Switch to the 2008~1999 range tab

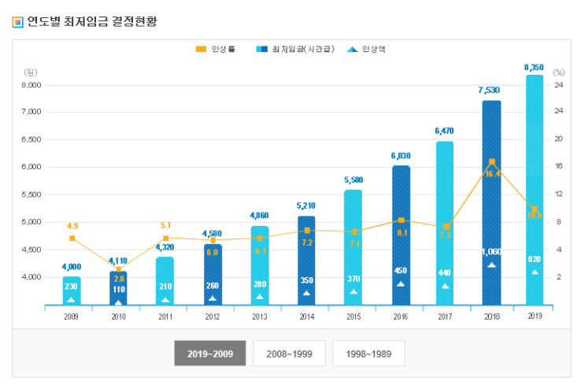click(x=289, y=353)
